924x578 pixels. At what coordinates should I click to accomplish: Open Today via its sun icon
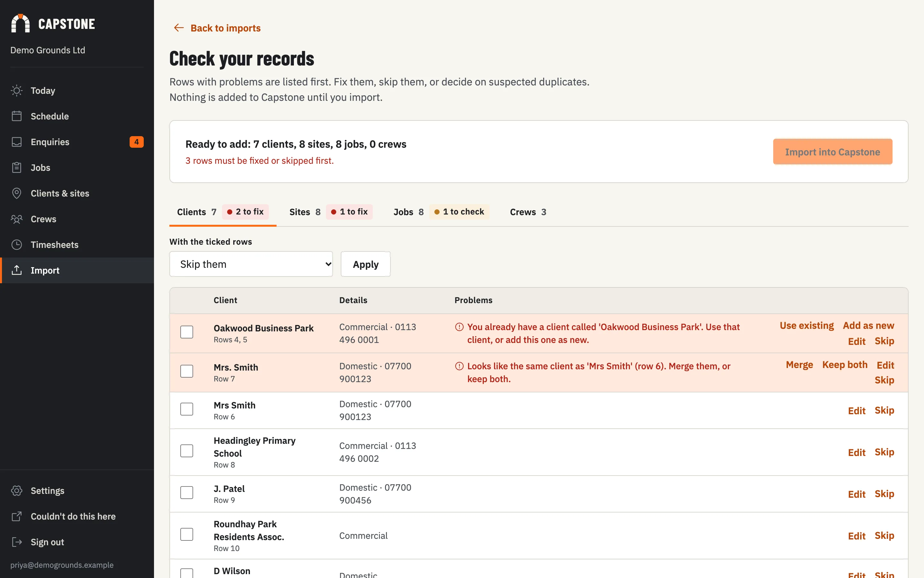(x=17, y=91)
